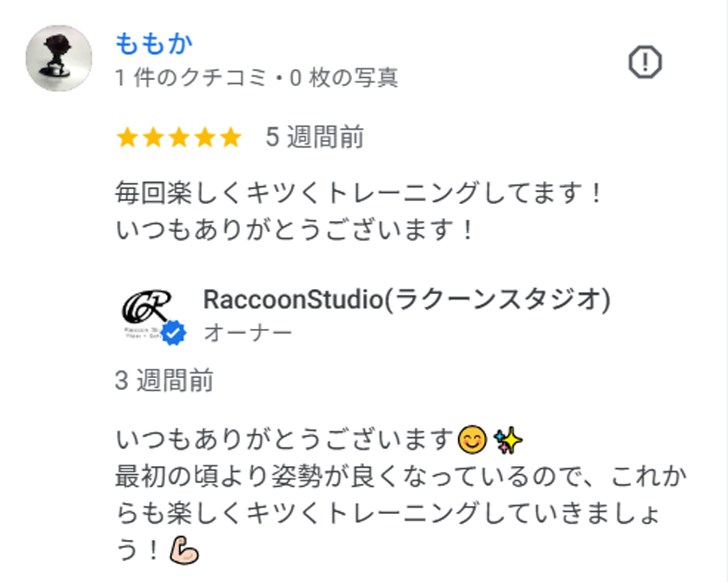The width and height of the screenshot is (728, 582).
Task: Click the オーナー label under owner name
Action: click(248, 333)
